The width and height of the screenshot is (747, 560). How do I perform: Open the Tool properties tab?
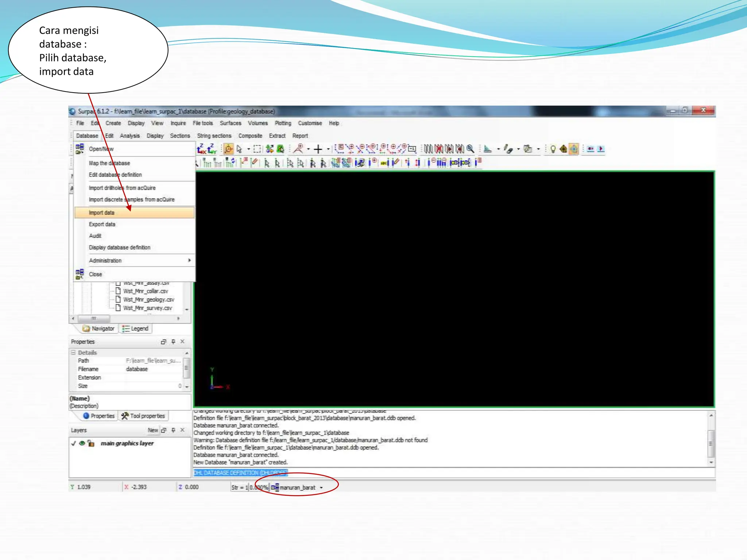coord(143,416)
